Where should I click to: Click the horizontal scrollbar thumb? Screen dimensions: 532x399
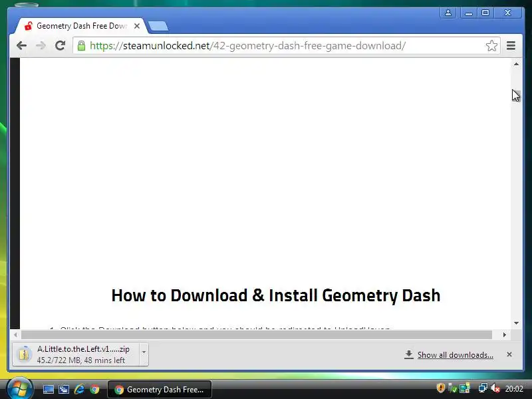tap(257, 335)
